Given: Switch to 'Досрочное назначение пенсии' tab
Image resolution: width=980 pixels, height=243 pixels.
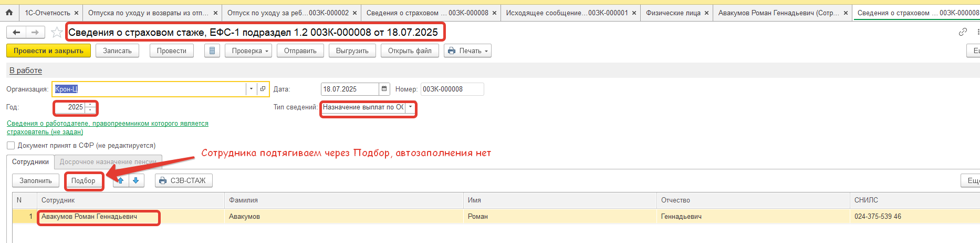Looking at the screenshot, I should 108,162.
